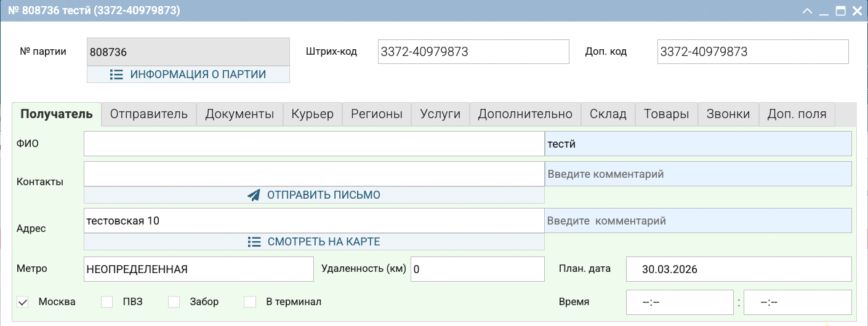
Task: Select the Регионы tab
Action: (x=377, y=114)
